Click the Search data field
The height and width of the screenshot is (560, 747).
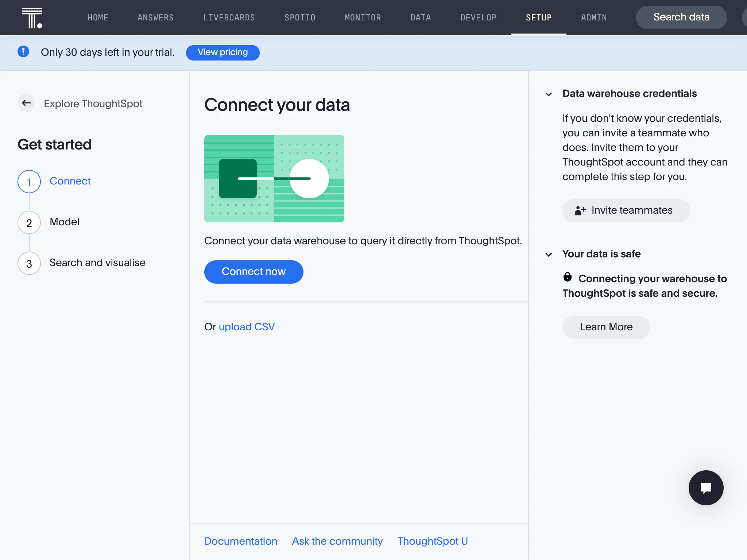[681, 17]
